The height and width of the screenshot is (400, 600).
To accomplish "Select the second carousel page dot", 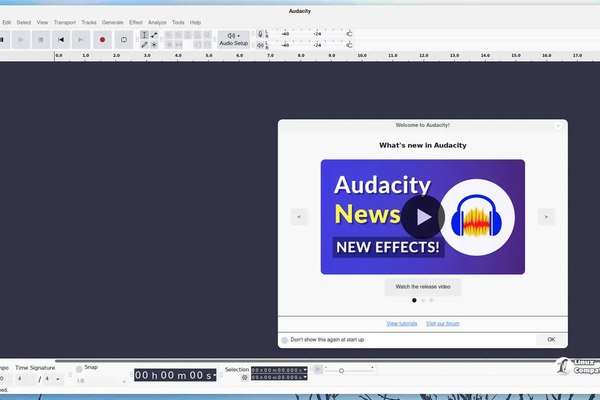I will tap(423, 300).
